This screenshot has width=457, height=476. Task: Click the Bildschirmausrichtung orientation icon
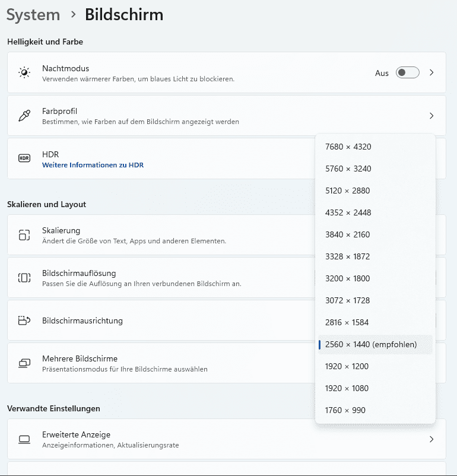point(24,320)
